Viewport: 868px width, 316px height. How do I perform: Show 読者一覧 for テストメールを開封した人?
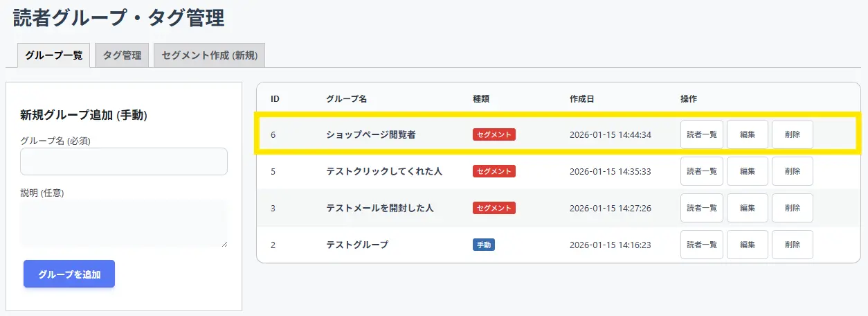701,208
